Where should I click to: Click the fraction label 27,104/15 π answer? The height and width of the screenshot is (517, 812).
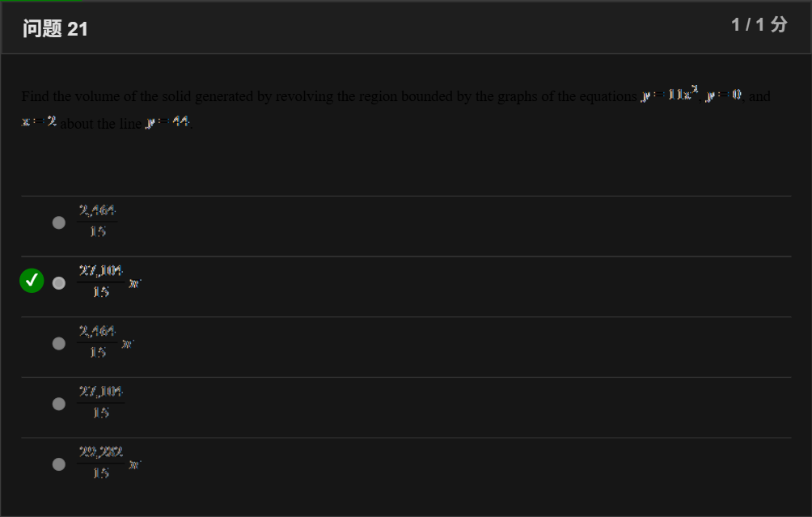[108, 282]
